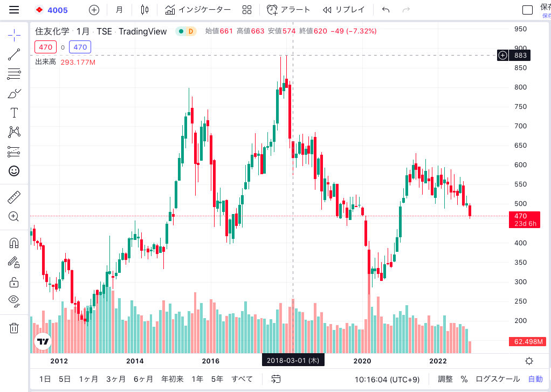Image resolution: width=551 pixels, height=392 pixels.
Task: Open the forecasting and measurement tools
Action: click(14, 152)
